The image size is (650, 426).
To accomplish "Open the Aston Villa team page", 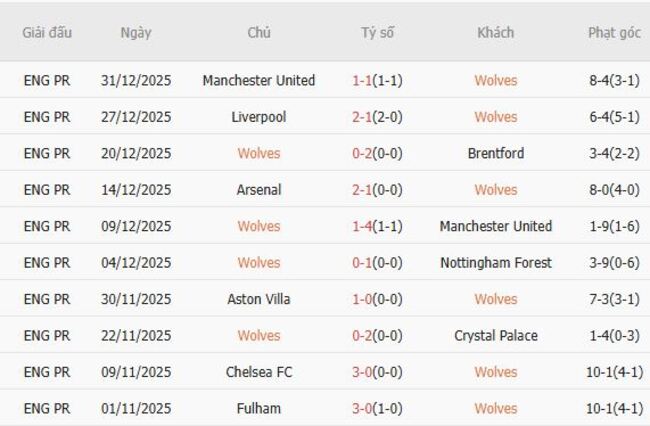I will [258, 299].
